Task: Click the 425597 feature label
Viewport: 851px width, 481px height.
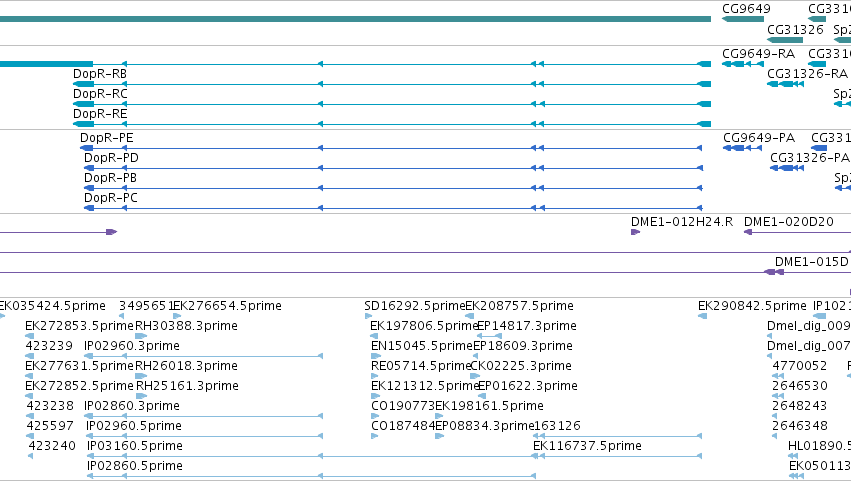Action: (50, 427)
